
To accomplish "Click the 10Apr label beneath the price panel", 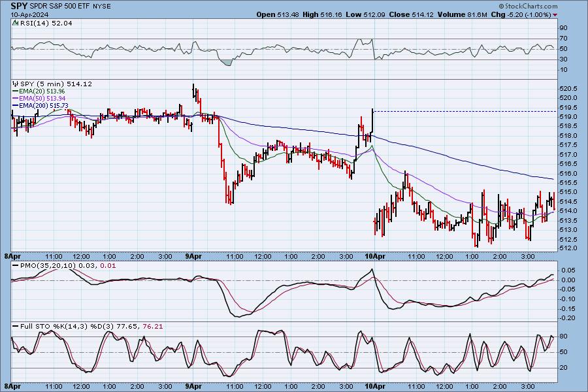I will pyautogui.click(x=374, y=257).
